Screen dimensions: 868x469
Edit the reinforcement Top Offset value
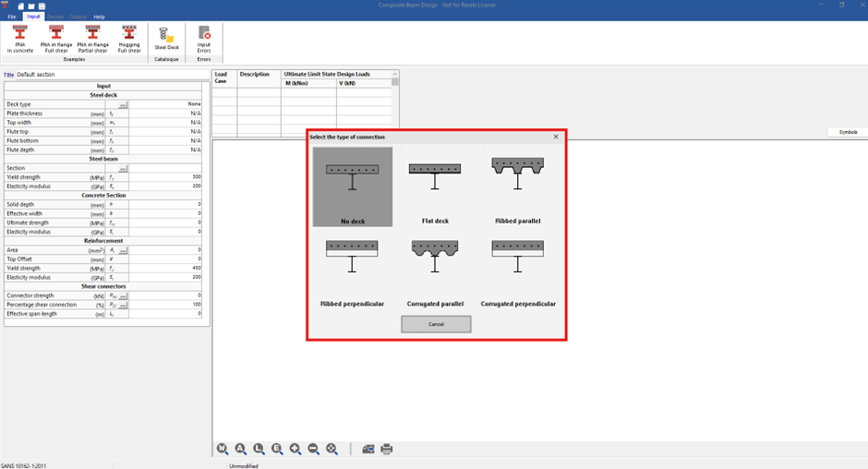165,259
